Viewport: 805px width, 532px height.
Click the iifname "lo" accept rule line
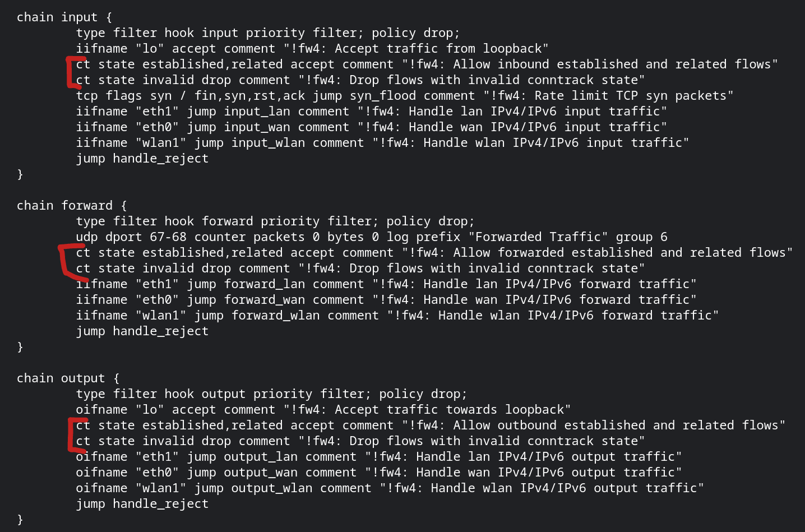click(312, 49)
